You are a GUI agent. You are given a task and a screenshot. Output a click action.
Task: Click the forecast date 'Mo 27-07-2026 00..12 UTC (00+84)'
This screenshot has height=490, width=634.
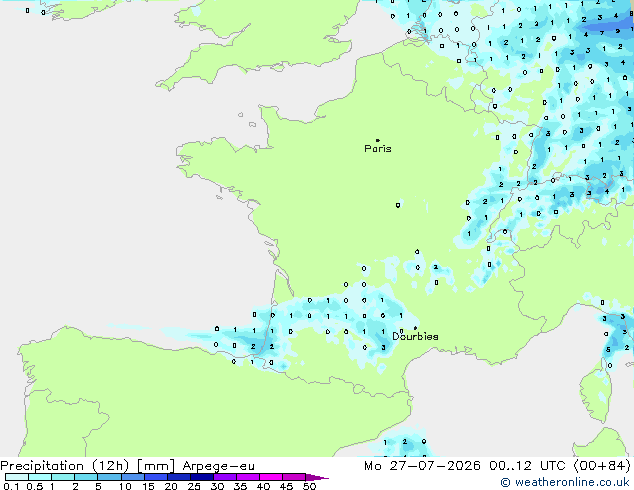(497, 466)
